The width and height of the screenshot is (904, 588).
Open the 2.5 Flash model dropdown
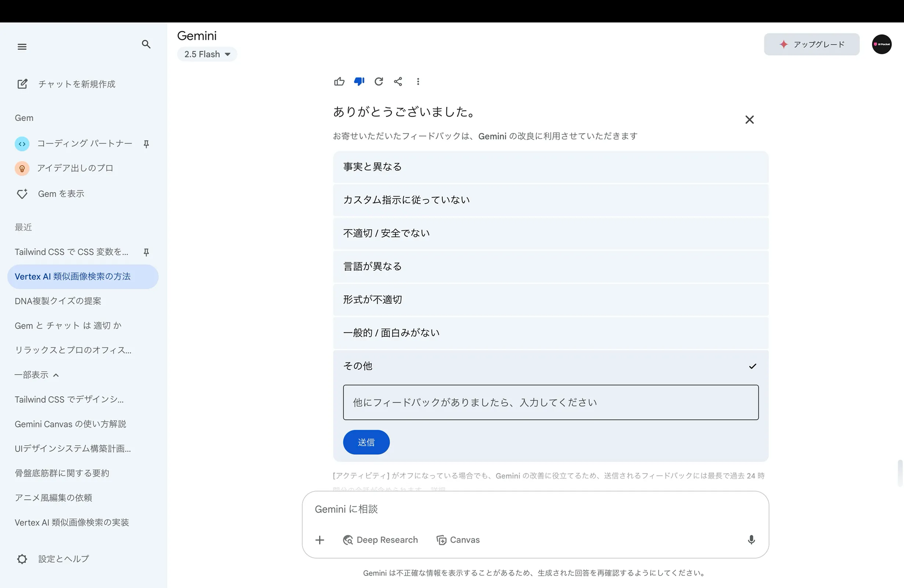coord(207,54)
